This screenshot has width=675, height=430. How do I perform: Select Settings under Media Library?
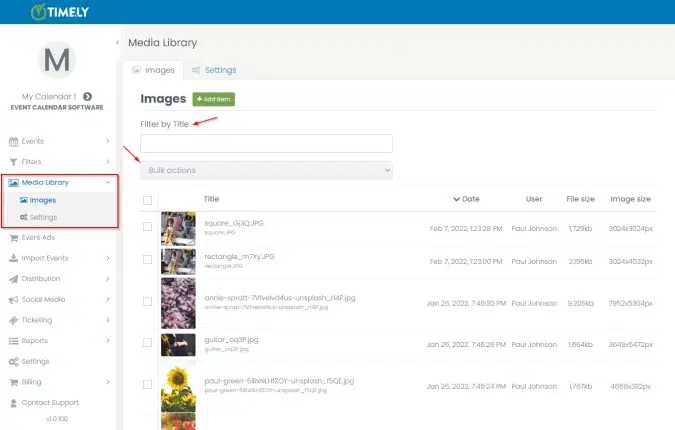[43, 217]
